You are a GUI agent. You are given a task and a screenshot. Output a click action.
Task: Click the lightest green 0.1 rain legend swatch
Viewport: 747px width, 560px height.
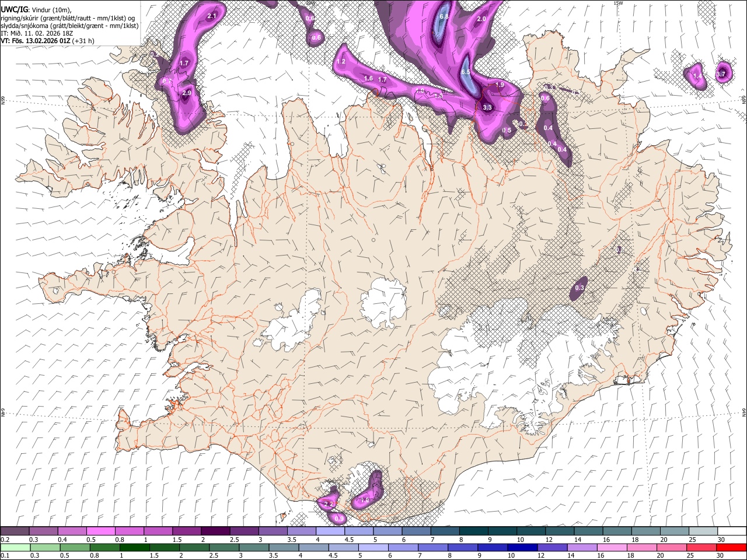tap(15, 547)
